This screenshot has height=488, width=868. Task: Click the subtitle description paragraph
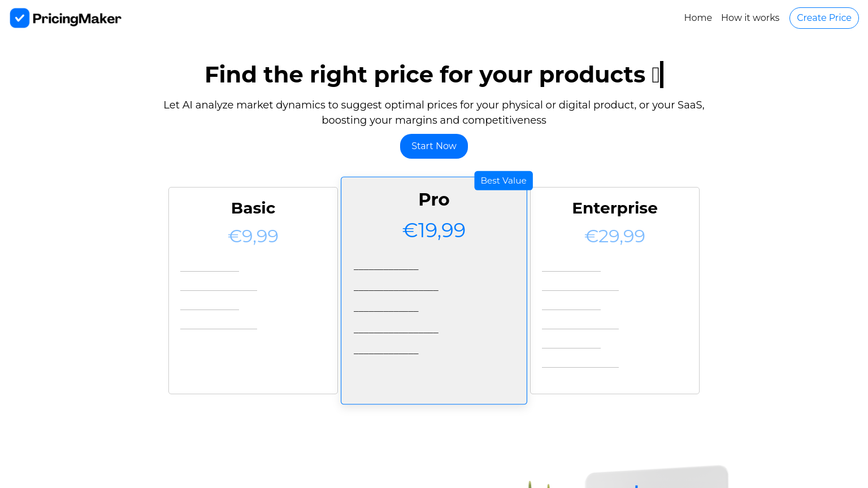pyautogui.click(x=434, y=112)
